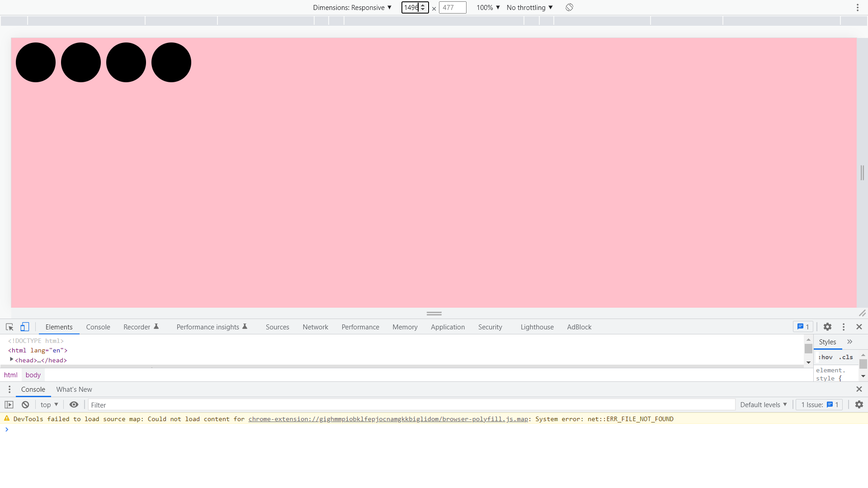Open the console drawer three-dot menu
Viewport: 868px width, 488px height.
point(9,389)
